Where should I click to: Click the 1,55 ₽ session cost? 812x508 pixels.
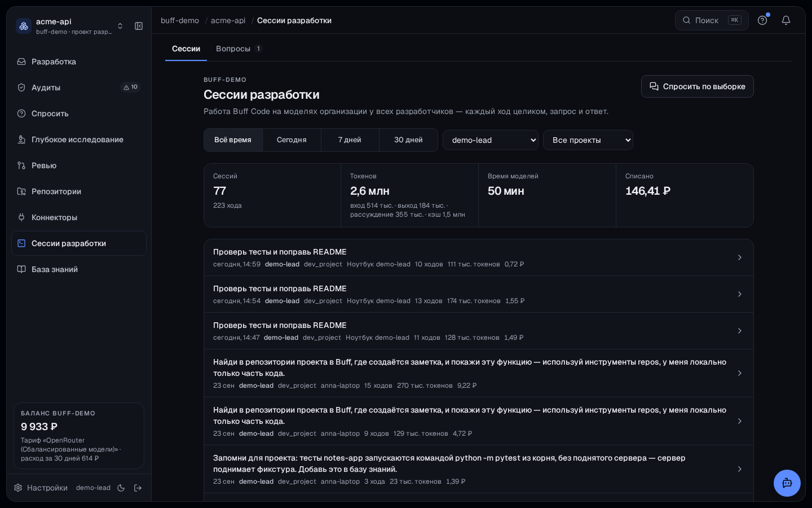click(515, 301)
